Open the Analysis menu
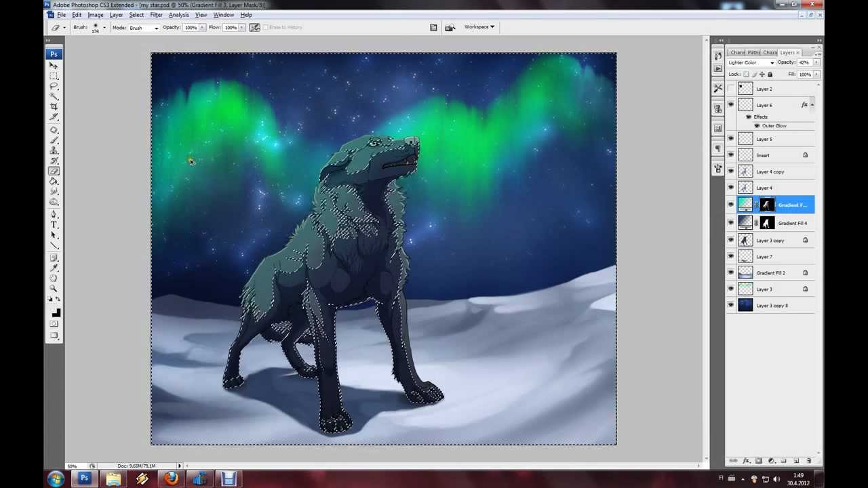868x488 pixels. [x=179, y=15]
